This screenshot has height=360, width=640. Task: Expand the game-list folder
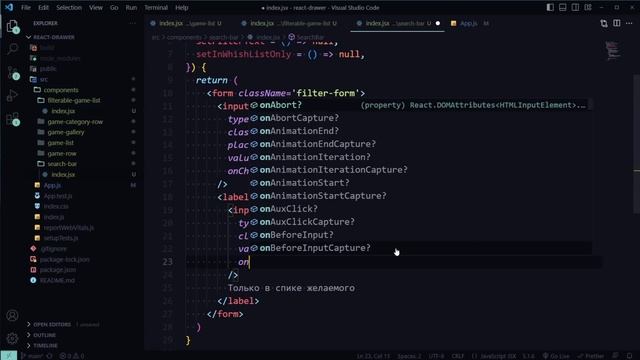coord(60,143)
